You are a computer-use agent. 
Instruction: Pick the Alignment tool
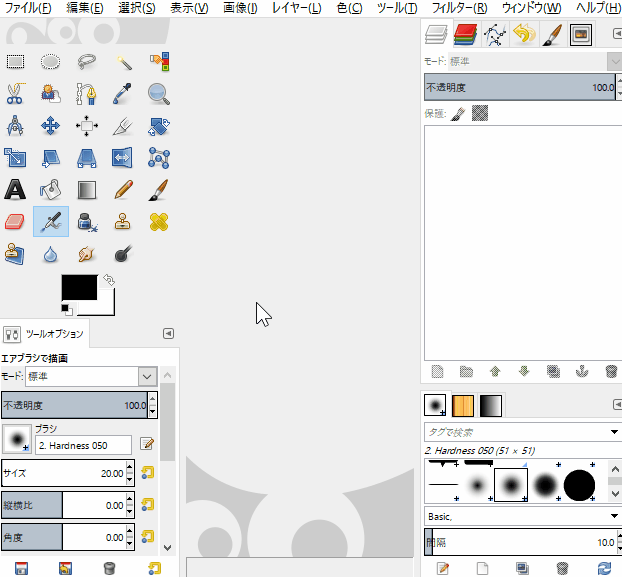[x=86, y=126]
